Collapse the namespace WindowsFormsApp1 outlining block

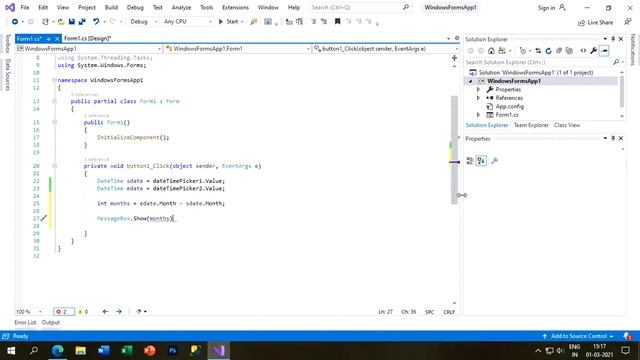point(54,80)
